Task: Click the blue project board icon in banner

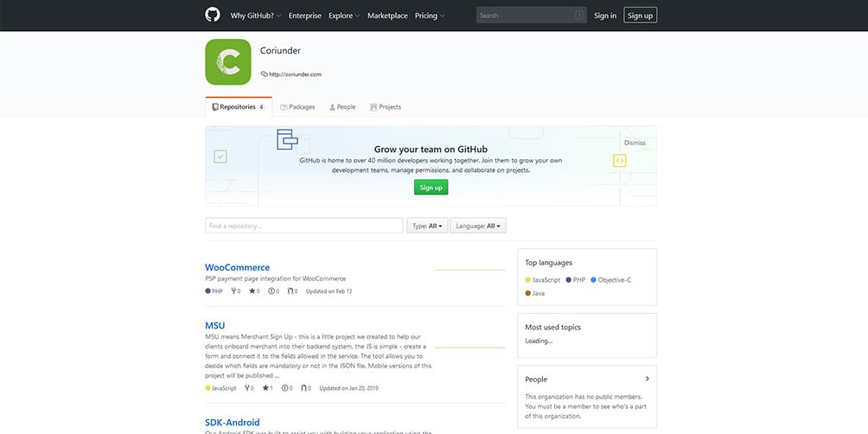Action: [287, 139]
